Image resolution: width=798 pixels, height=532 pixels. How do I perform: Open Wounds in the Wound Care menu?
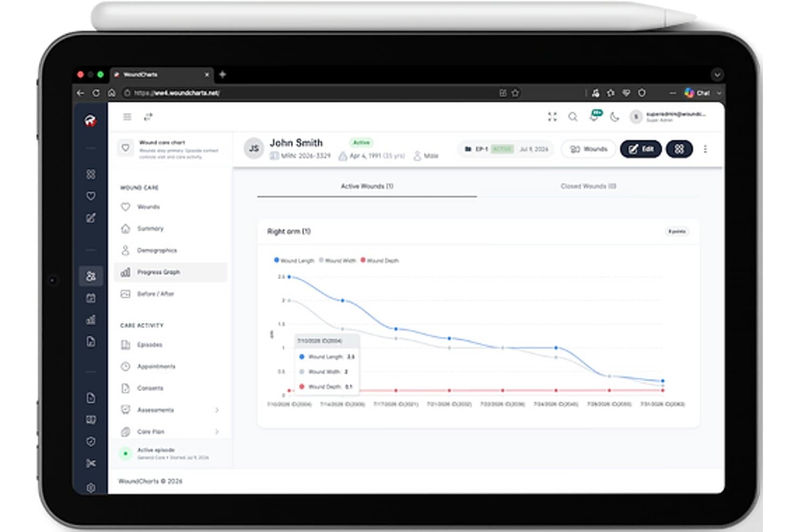170,207
